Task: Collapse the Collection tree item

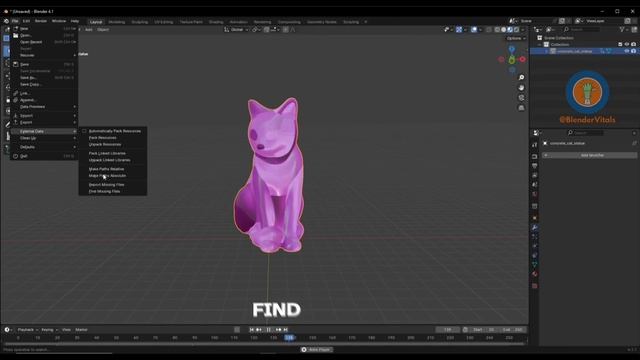Action: (x=540, y=44)
